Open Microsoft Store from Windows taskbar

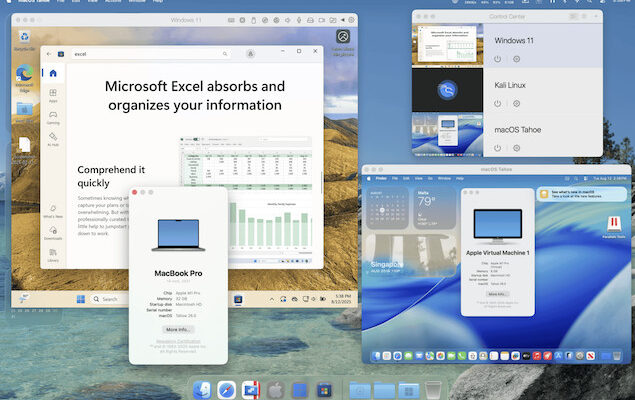click(238, 300)
